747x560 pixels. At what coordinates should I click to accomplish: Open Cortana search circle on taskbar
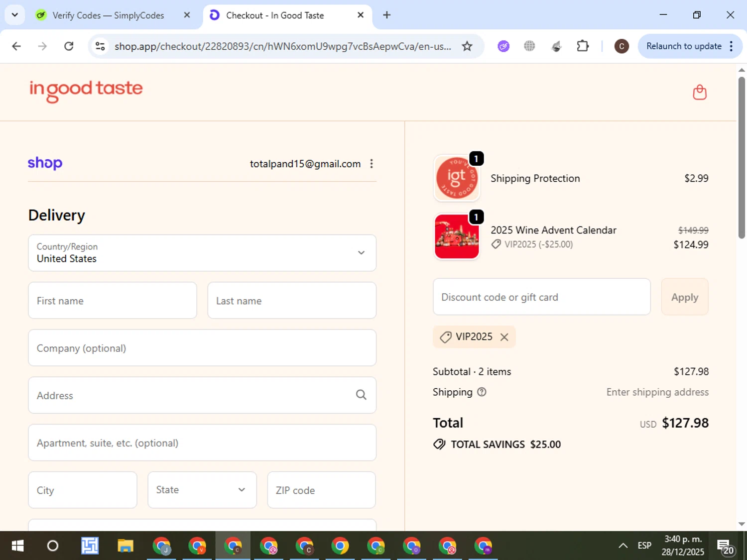[x=53, y=546]
